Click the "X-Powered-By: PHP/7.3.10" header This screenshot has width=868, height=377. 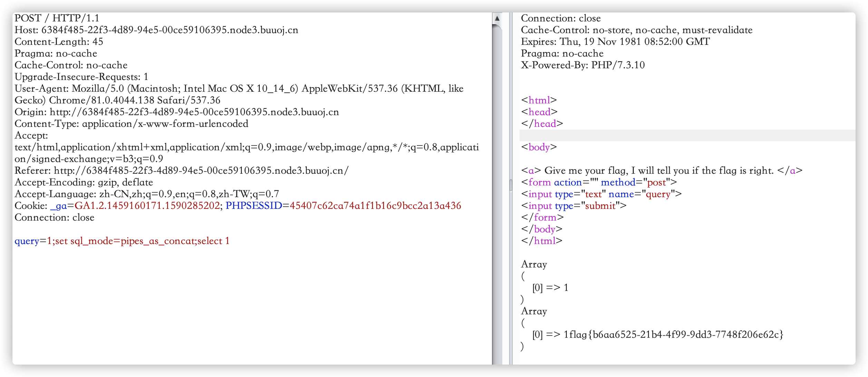[x=583, y=65]
